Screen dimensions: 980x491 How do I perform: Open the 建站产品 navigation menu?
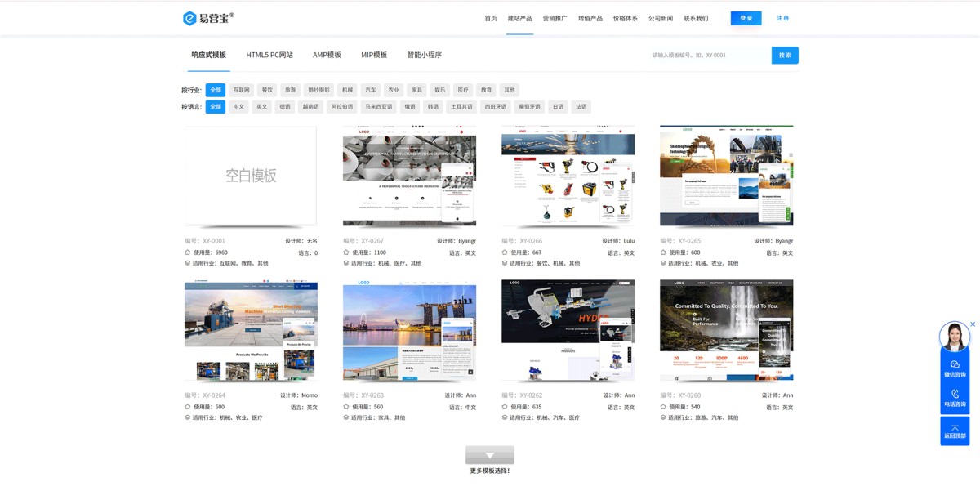tap(519, 18)
